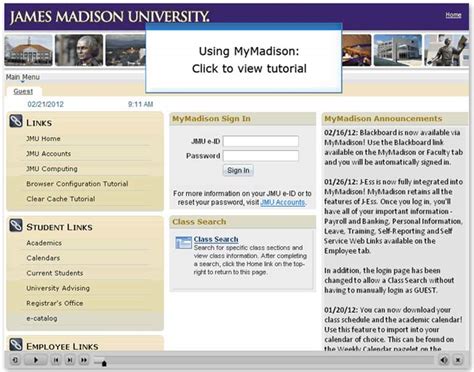Screen dimensions: 474x372
Task: Open the e-catalog link
Action: (x=42, y=318)
